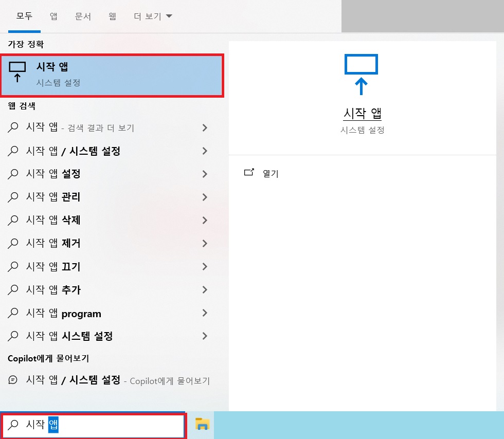This screenshot has width=504, height=439.
Task: Expand arrow for 시작 앱 관리 suggestion
Action: (x=205, y=197)
